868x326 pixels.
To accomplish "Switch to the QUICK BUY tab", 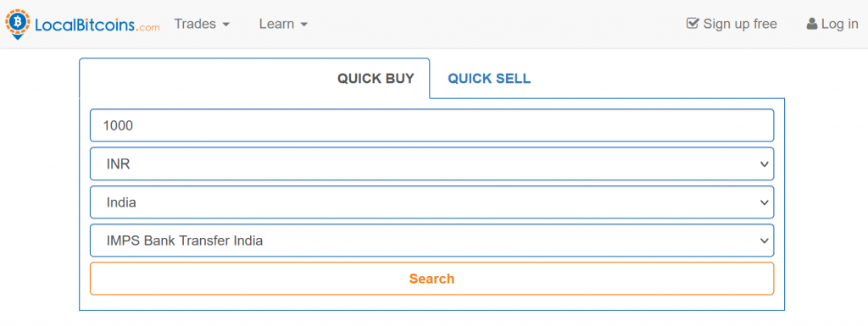I will [x=376, y=79].
